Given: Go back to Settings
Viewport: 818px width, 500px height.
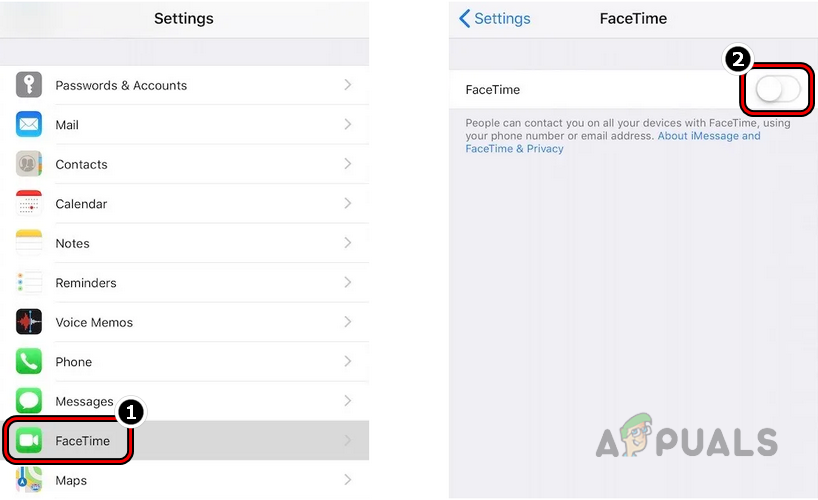Looking at the screenshot, I should tap(495, 19).
